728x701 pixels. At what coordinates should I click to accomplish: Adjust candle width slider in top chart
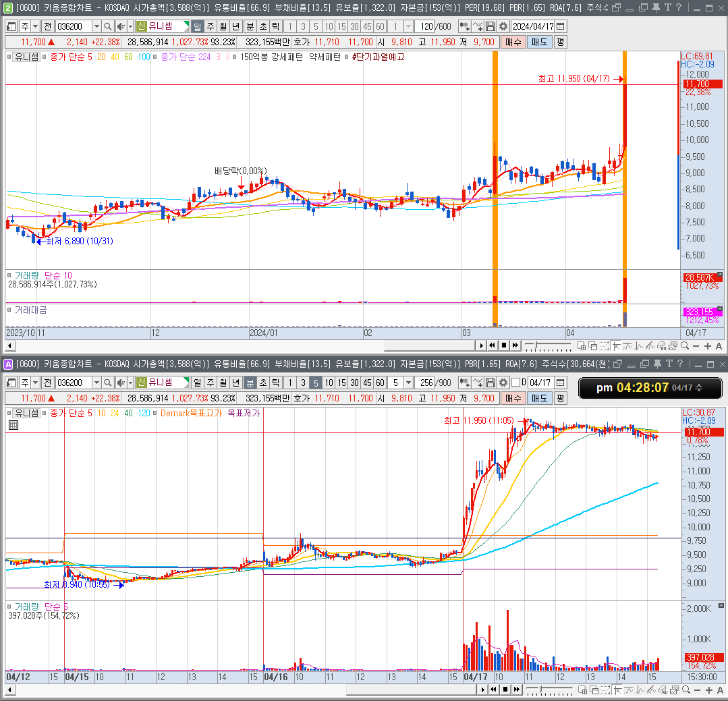pos(548,346)
